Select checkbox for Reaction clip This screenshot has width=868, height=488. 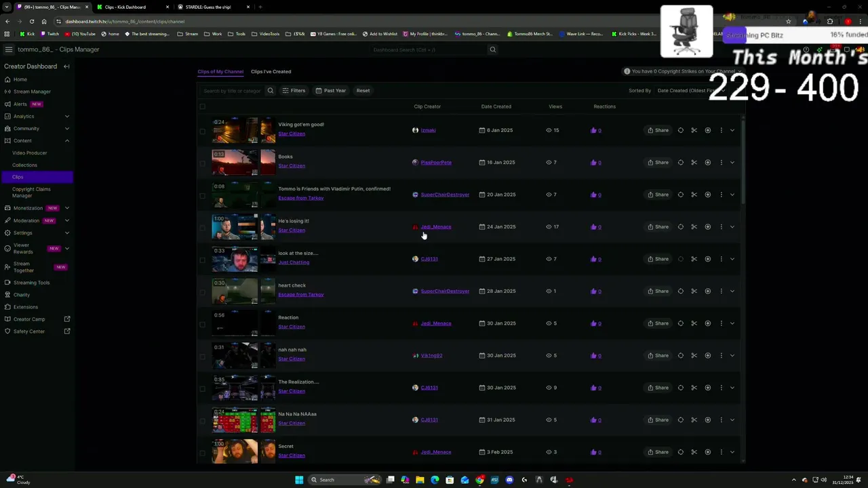point(202,324)
